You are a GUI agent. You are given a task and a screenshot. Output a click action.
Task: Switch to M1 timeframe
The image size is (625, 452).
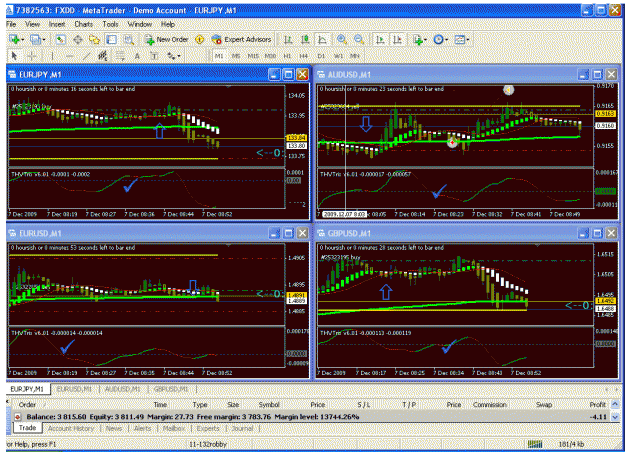[219, 56]
